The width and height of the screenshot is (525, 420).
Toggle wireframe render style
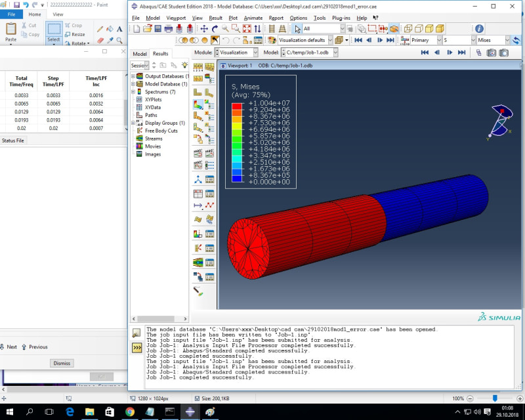click(408, 29)
